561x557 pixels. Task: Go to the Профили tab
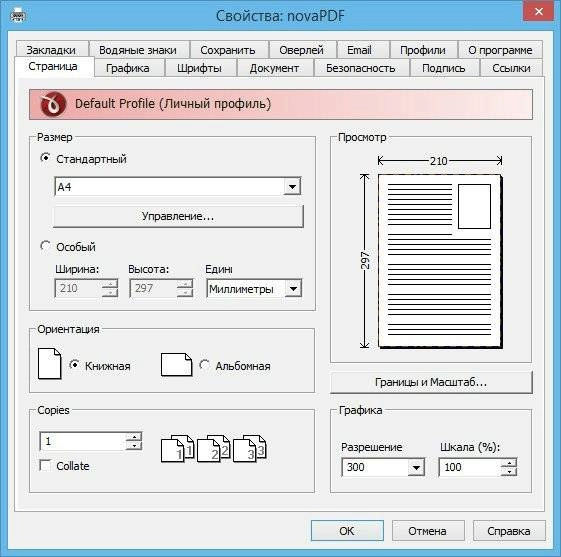pos(423,50)
